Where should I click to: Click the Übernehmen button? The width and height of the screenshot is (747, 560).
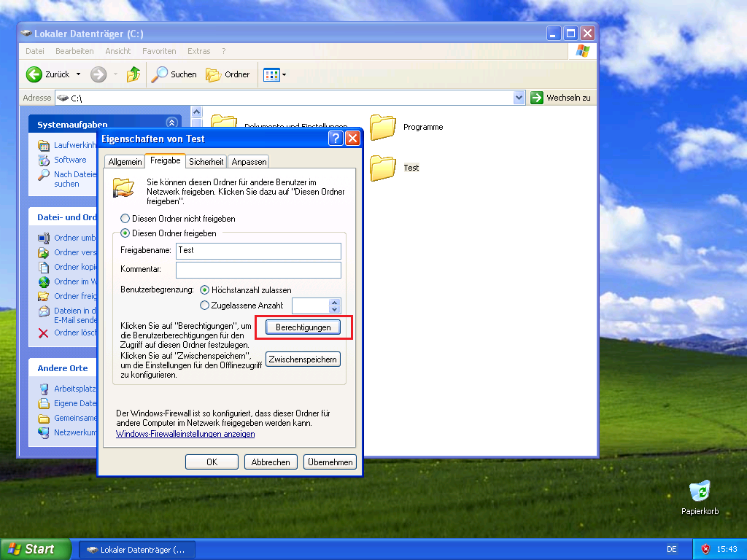pos(330,462)
